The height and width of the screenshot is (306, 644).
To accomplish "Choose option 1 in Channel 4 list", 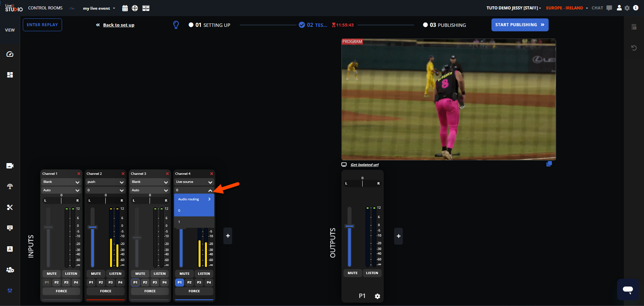I will (194, 222).
